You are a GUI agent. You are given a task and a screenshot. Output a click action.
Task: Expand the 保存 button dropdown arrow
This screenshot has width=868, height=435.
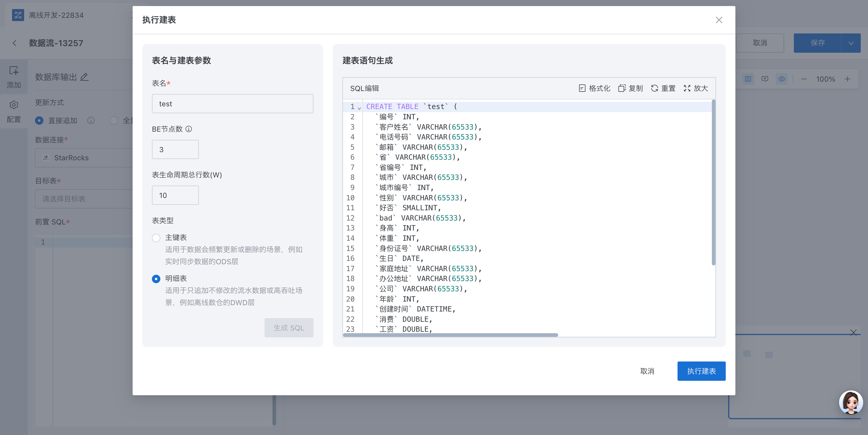pos(851,43)
